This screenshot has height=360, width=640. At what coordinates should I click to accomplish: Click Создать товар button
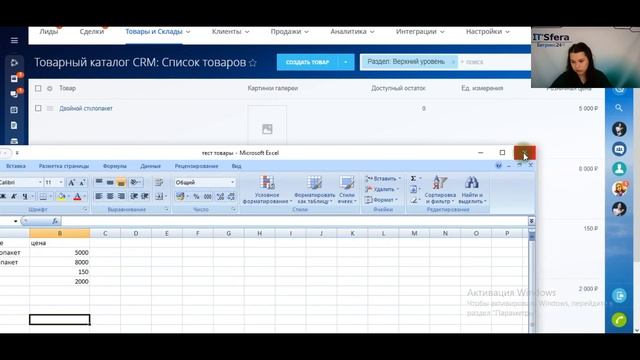tap(307, 62)
